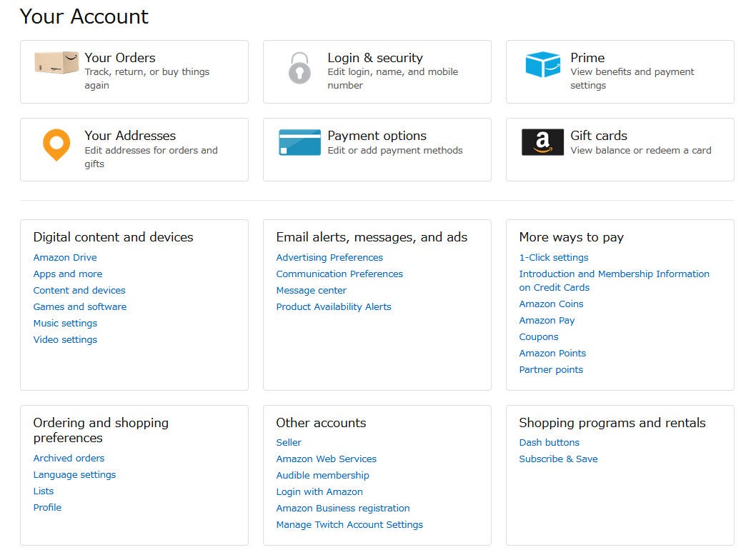Open Music settings
The image size is (756, 555).
coord(65,324)
